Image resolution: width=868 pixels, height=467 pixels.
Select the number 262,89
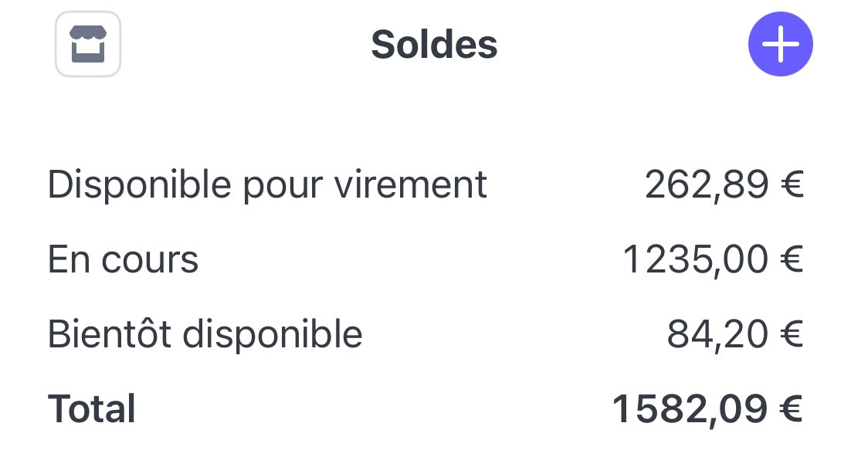(707, 184)
